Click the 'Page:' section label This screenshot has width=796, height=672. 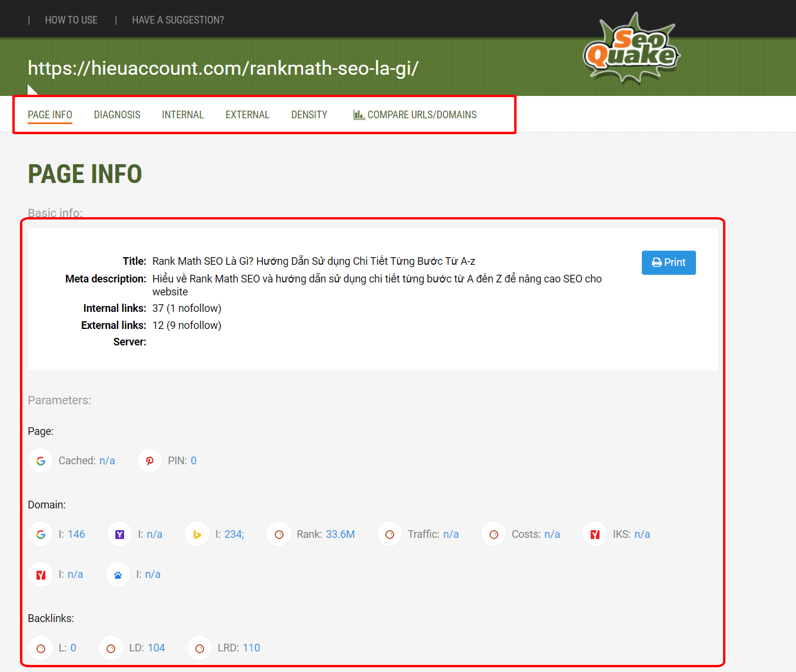41,431
